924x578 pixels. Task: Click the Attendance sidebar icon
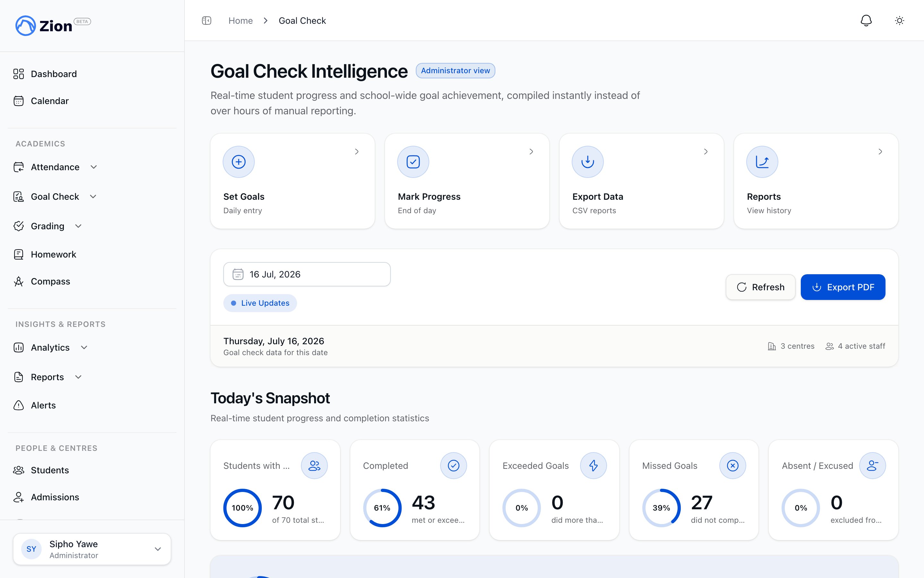[x=18, y=167]
